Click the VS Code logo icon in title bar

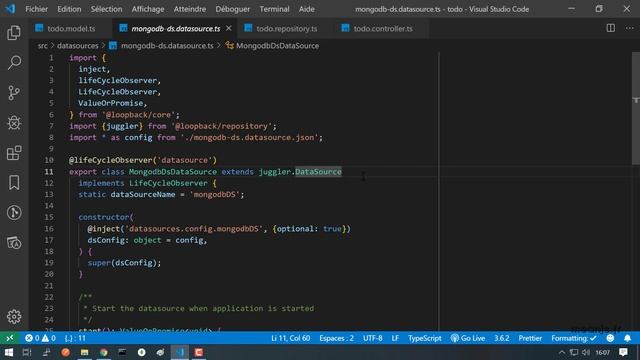point(10,9)
